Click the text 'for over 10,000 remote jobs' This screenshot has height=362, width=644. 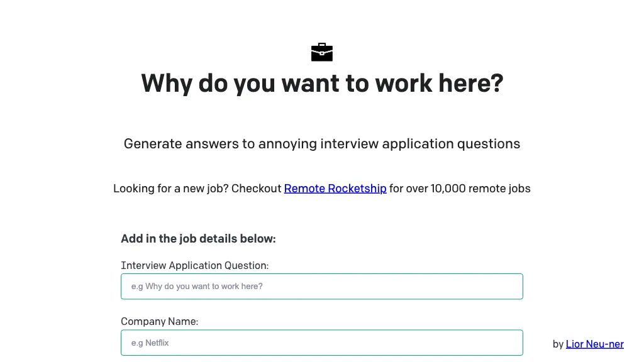(458, 188)
